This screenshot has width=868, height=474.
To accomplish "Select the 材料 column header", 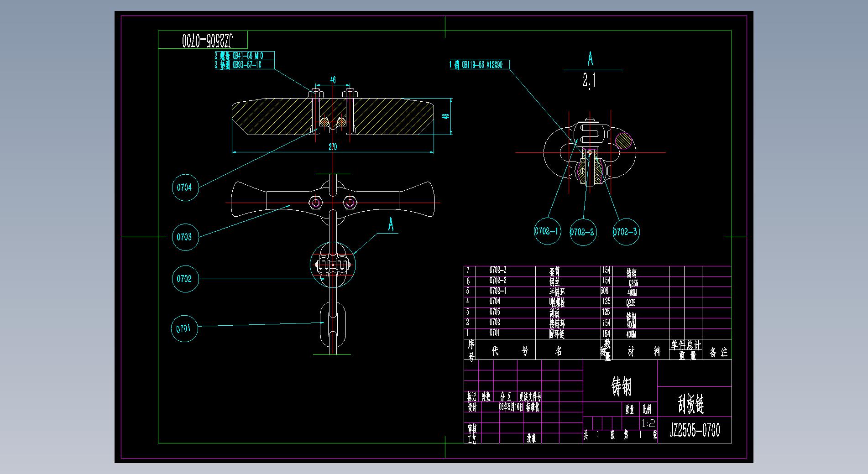I will click(643, 351).
